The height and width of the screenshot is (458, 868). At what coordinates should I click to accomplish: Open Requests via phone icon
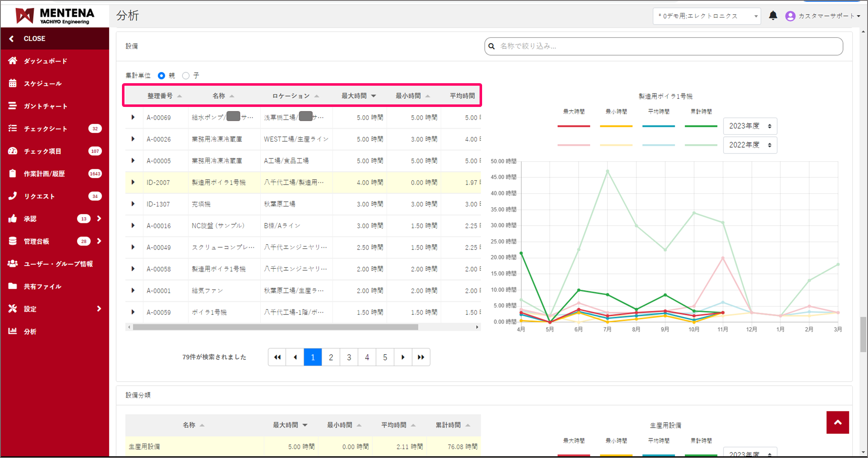[x=12, y=196]
